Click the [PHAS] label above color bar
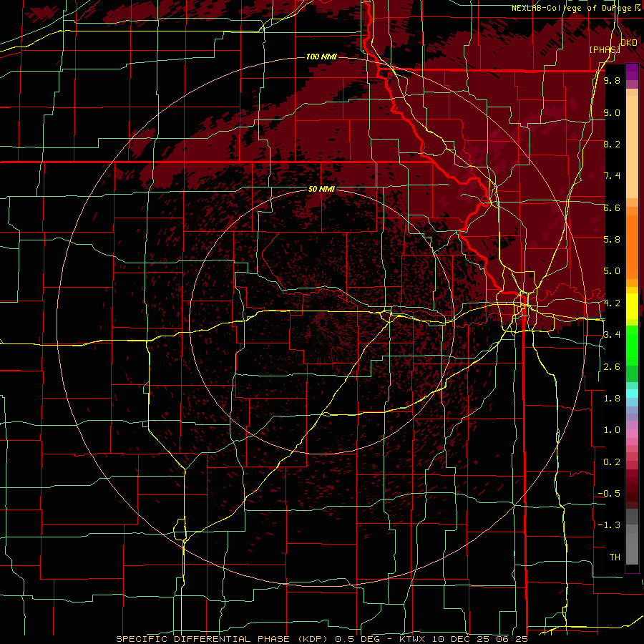This screenshot has height=644, width=644. [605, 49]
